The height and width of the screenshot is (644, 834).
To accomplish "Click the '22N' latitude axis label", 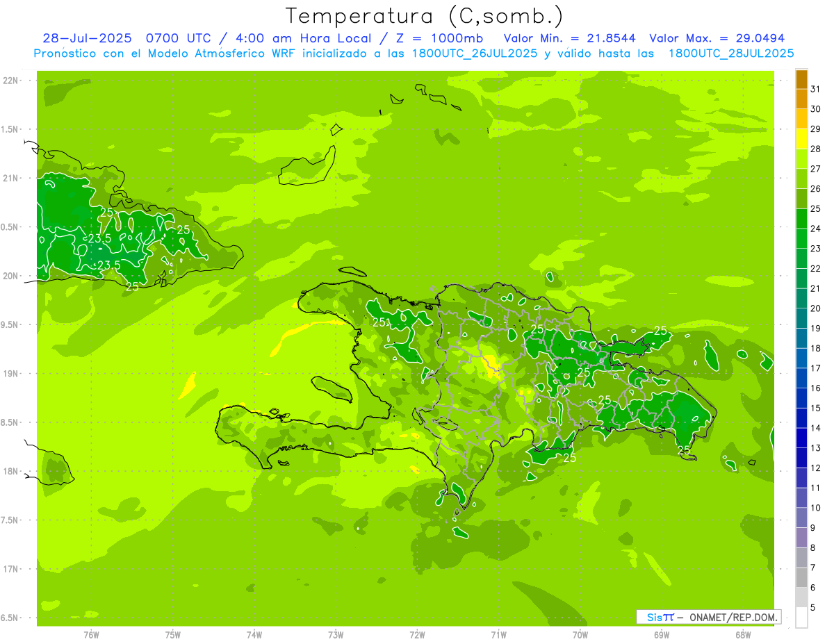I will coord(10,81).
